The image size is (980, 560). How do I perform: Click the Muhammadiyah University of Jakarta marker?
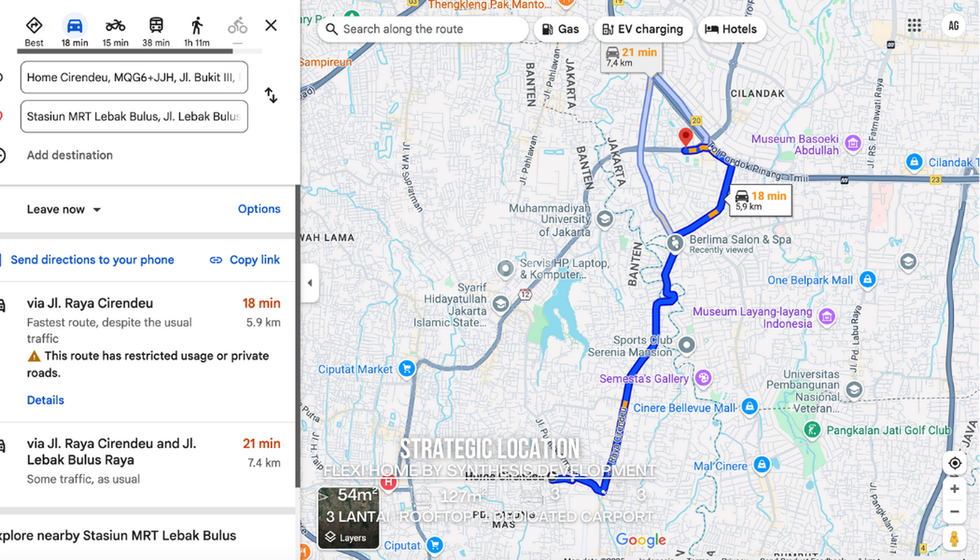(604, 219)
